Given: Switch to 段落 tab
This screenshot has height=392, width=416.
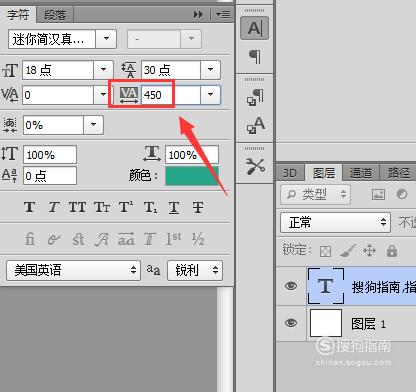Looking at the screenshot, I should click(x=55, y=15).
